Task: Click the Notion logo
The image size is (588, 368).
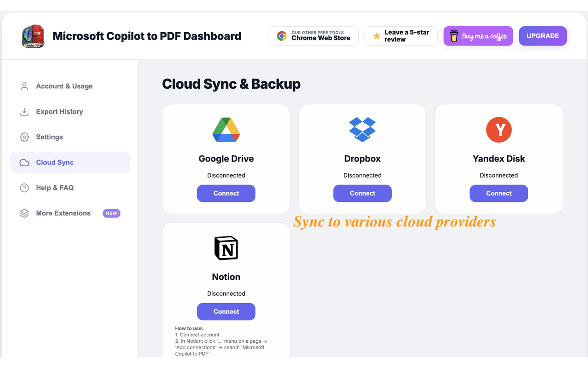Action: click(226, 248)
